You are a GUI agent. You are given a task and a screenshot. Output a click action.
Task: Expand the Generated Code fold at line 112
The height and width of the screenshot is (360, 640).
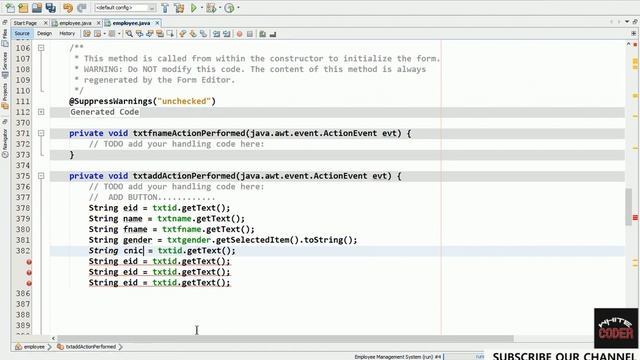point(41,112)
